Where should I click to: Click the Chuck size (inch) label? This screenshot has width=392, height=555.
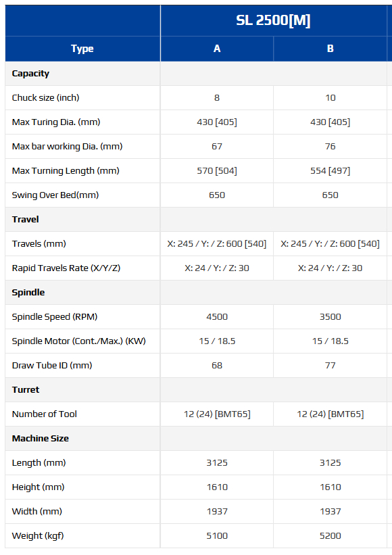(x=46, y=98)
